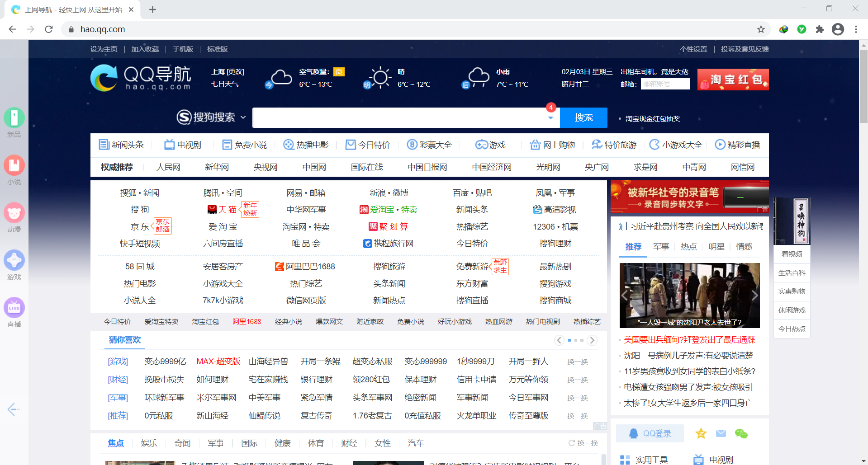Open 个性设置 link
This screenshot has height=465, width=868.
[693, 49]
